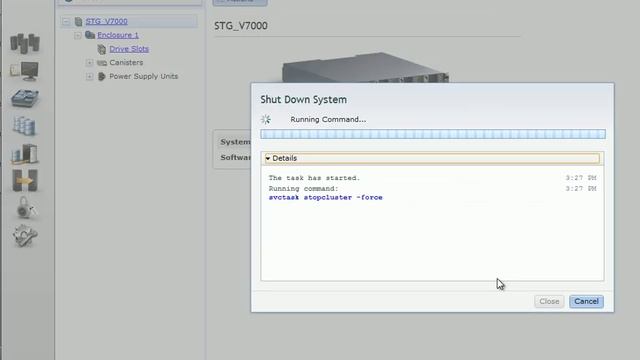Screen dimensions: 640x360
Task: Cancel the Shut Down System task
Action: (586, 301)
